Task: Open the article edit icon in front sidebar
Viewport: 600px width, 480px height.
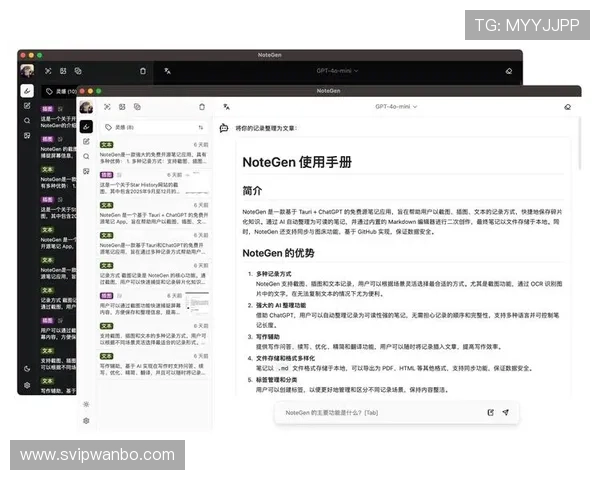Action: pyautogui.click(x=86, y=141)
